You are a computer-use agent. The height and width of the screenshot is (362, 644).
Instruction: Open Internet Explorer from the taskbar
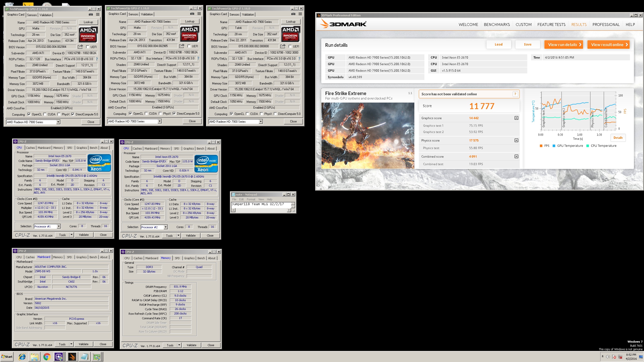click(x=22, y=356)
